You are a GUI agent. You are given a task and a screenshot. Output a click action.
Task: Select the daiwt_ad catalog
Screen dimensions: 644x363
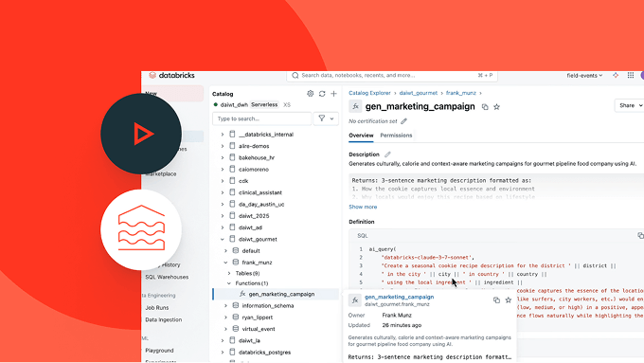click(250, 227)
